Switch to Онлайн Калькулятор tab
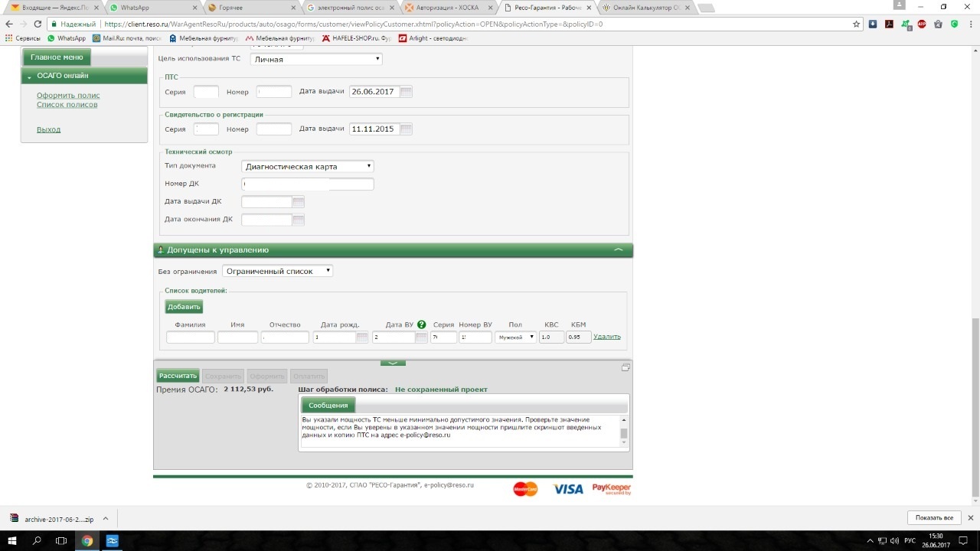The image size is (980, 551). click(x=645, y=7)
